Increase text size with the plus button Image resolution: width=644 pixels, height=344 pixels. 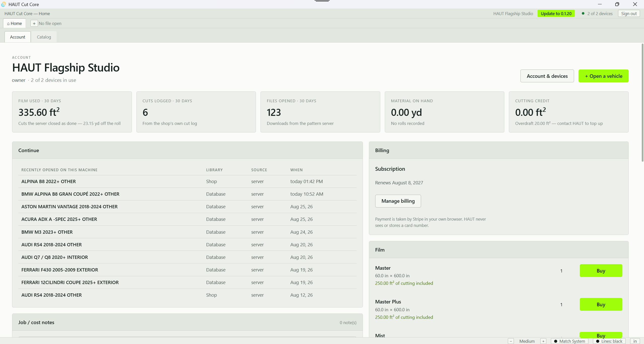point(543,341)
